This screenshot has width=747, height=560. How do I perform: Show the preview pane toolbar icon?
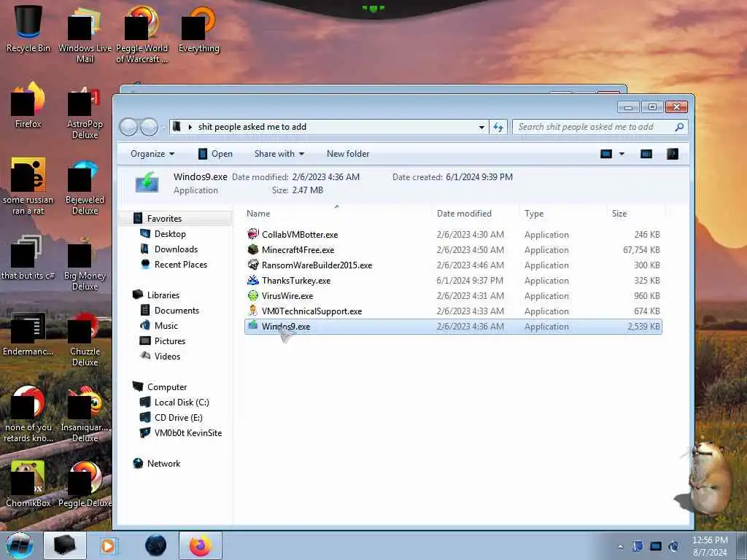tap(646, 154)
